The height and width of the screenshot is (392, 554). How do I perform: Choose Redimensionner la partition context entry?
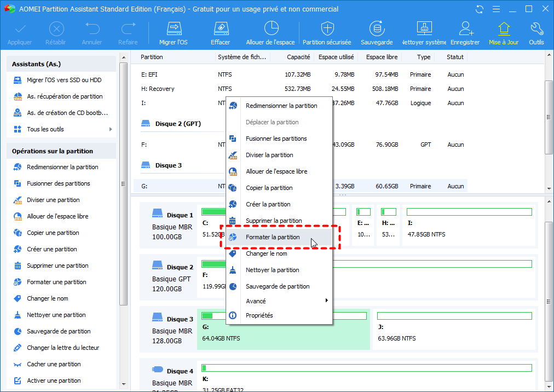click(279, 106)
